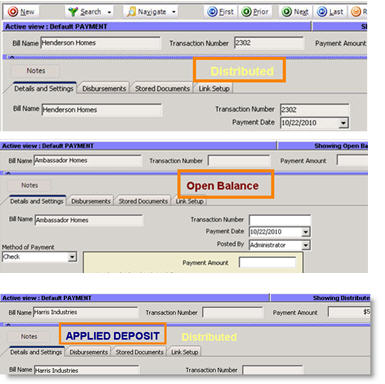Screen dimensions: 385x384
Task: Click top Bill Name field showing Harris Industries
Action: click(85, 312)
